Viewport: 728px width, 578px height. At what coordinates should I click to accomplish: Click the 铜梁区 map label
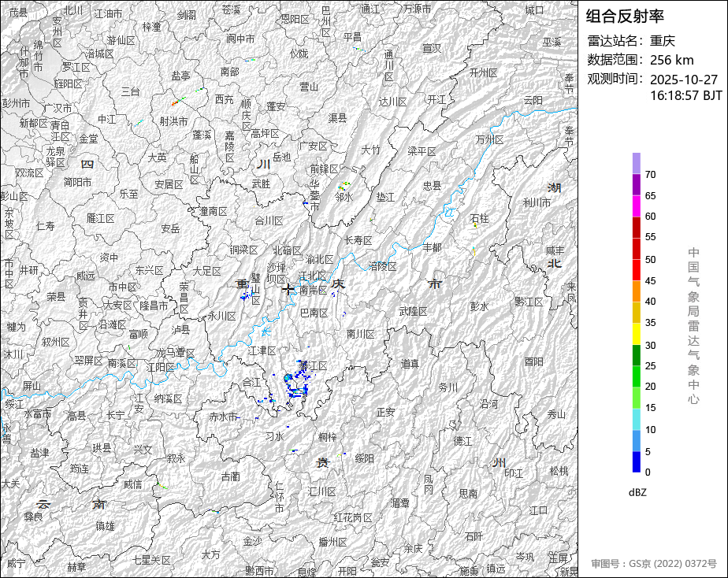pyautogui.click(x=243, y=250)
